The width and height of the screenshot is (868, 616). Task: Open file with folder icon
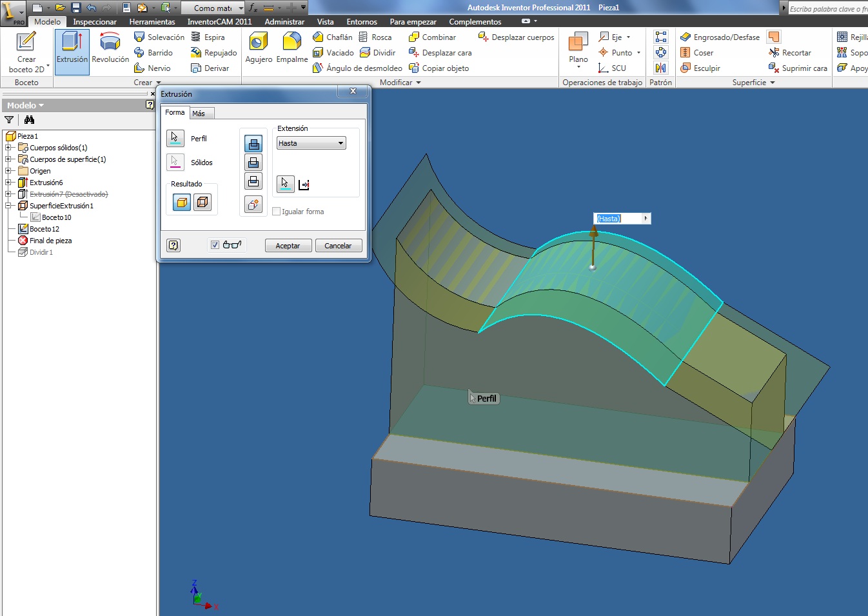pyautogui.click(x=60, y=8)
